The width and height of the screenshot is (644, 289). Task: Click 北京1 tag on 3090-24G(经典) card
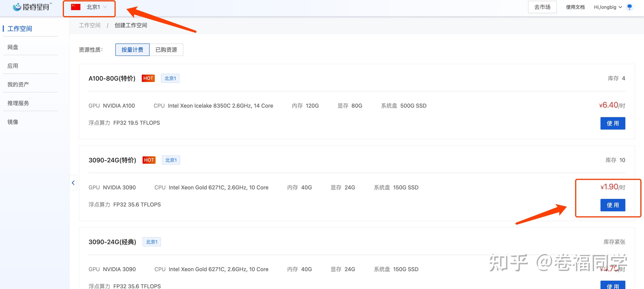pyautogui.click(x=151, y=242)
